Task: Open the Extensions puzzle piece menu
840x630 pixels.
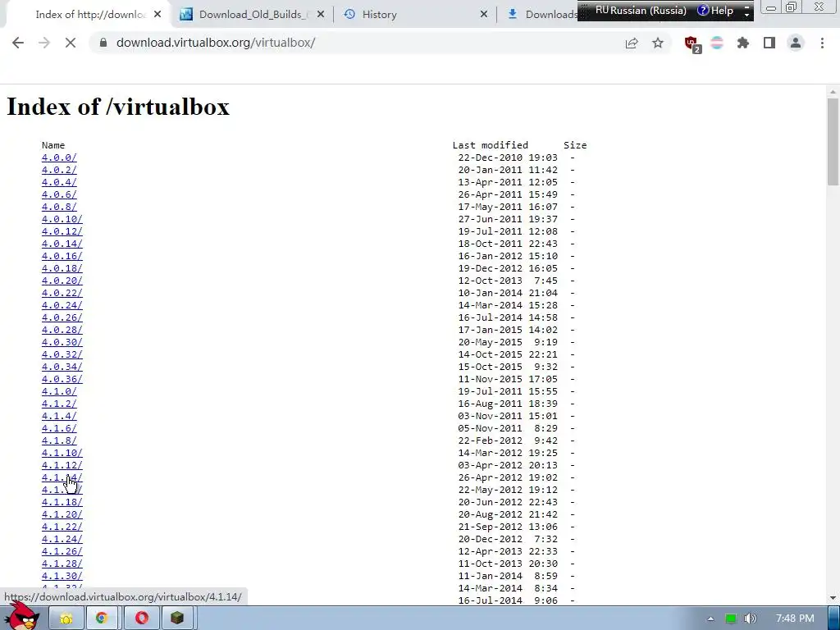Action: pyautogui.click(x=743, y=43)
